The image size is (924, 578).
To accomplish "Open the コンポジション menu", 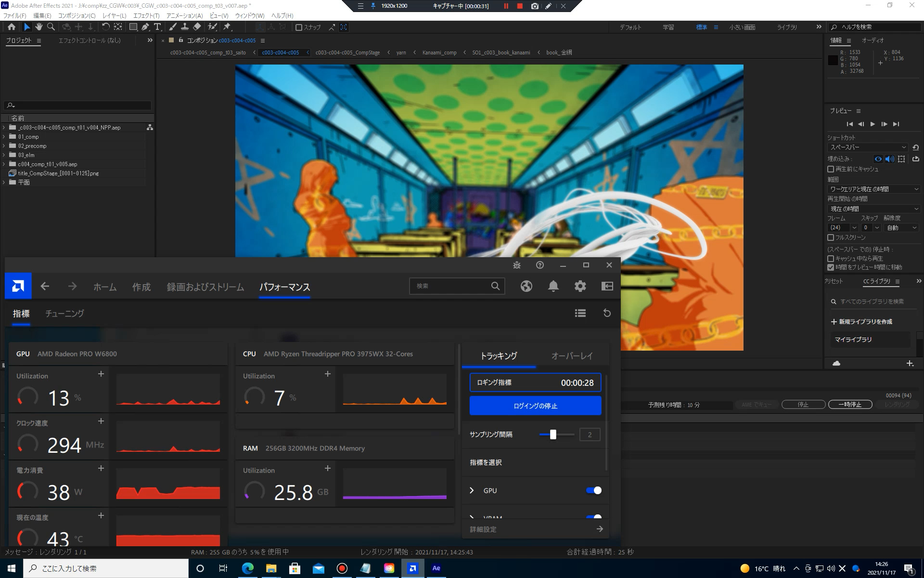I will click(x=77, y=16).
